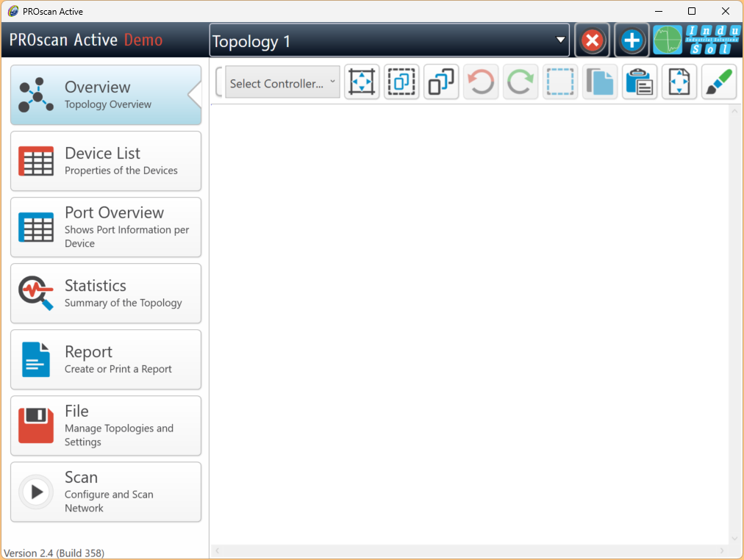744x560 pixels.
Task: Click the red Device List table icon
Action: tap(36, 161)
